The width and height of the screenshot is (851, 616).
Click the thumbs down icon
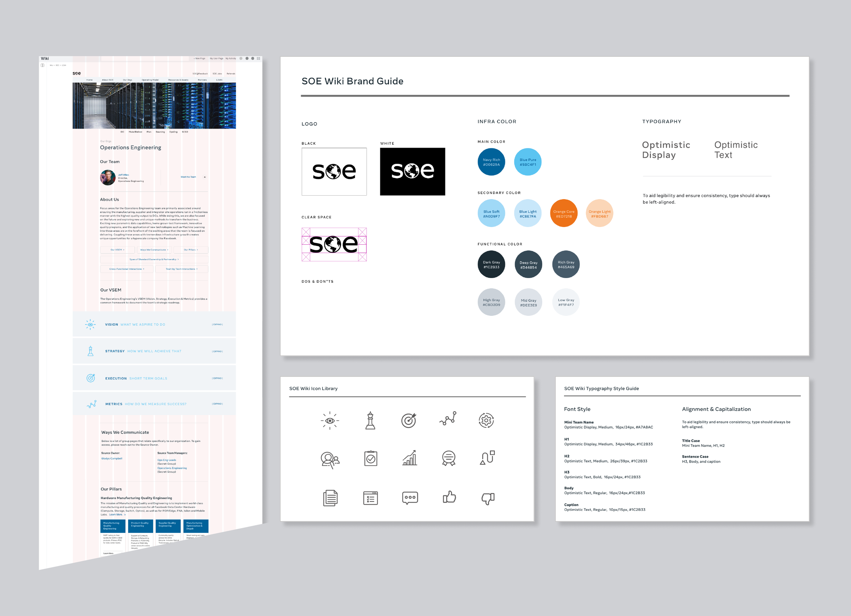[x=487, y=498]
